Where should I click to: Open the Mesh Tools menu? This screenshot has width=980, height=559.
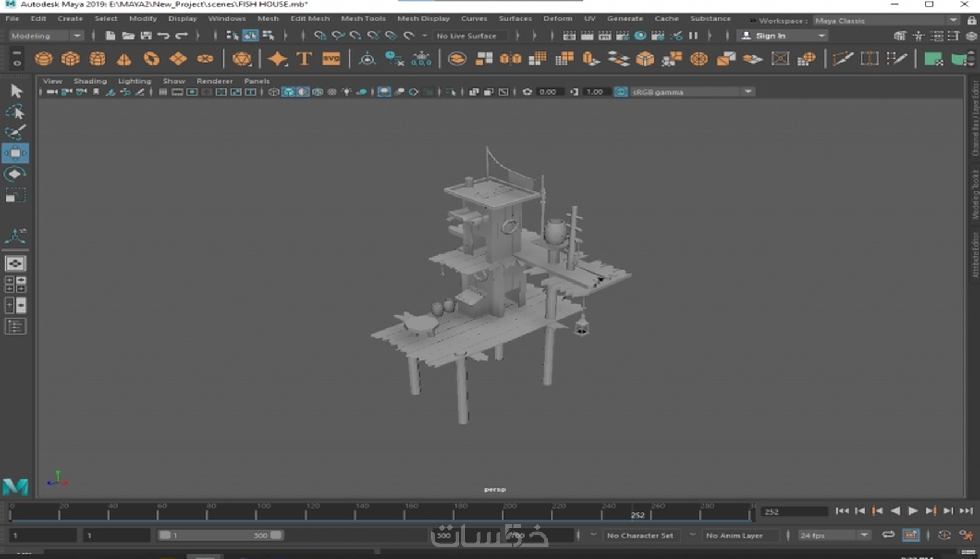tap(363, 18)
